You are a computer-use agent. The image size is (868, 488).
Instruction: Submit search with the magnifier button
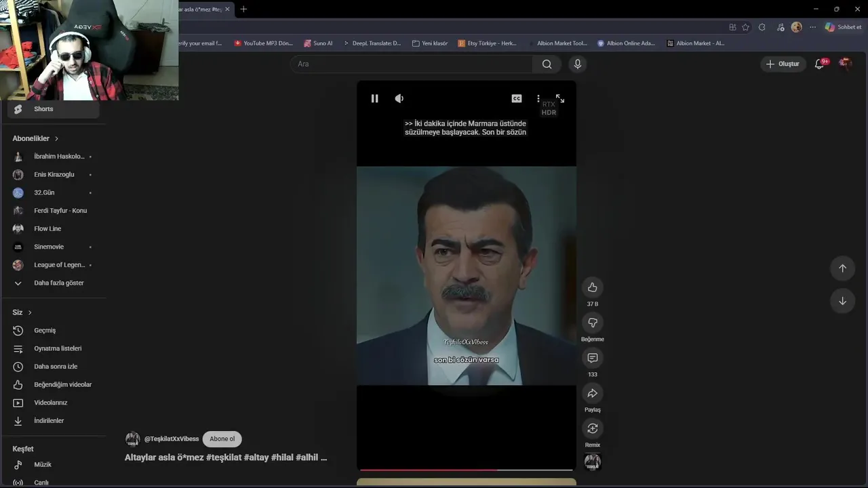pyautogui.click(x=547, y=64)
